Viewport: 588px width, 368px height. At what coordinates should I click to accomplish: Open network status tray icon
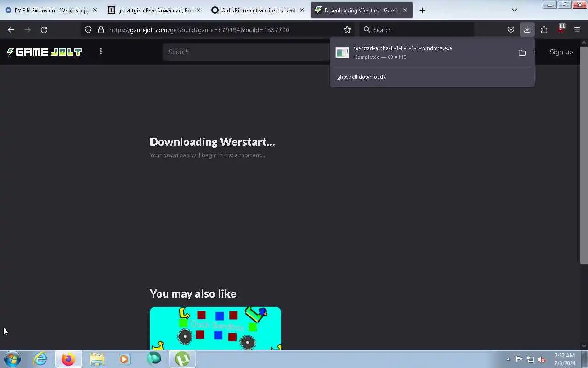531,359
